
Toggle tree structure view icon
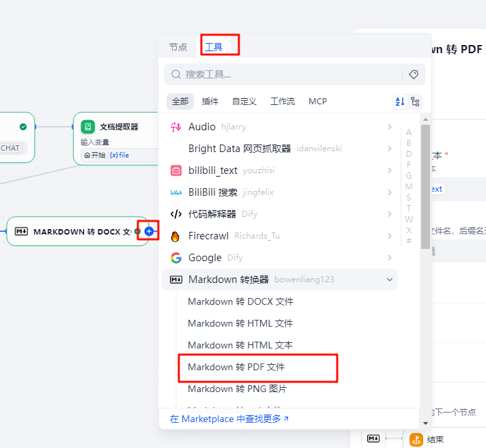coord(415,101)
